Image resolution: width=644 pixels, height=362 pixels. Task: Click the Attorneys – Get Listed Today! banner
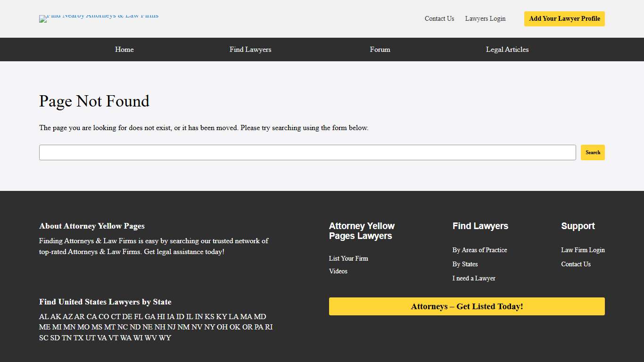(x=467, y=306)
